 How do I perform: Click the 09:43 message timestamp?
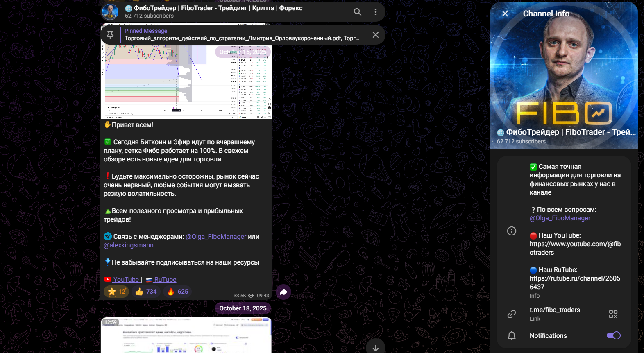pos(263,296)
